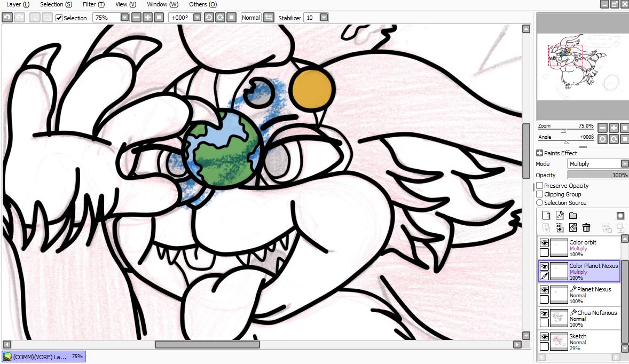
Task: Click the layer list scroll-down arrow
Action: coord(625,349)
